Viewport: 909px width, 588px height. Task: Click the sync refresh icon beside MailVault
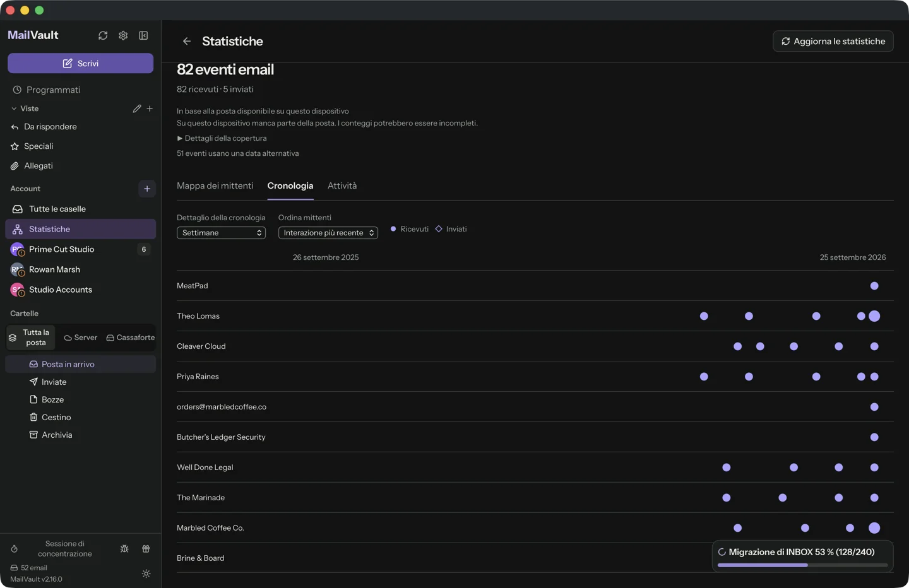pyautogui.click(x=103, y=36)
